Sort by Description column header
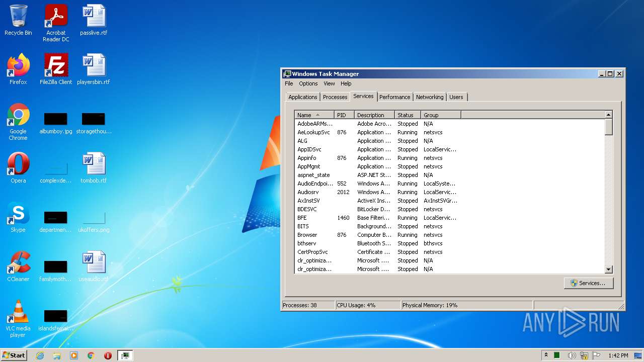 [374, 115]
